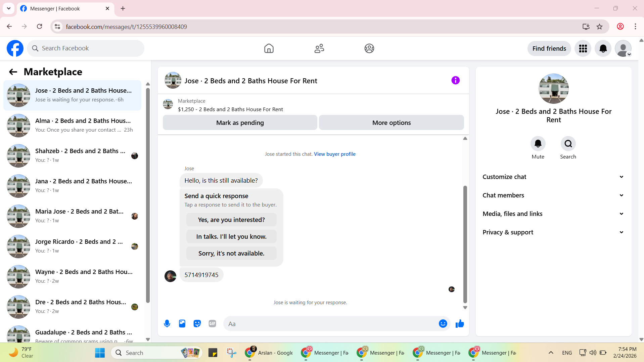Open the Windows Start button
The width and height of the screenshot is (644, 362).
click(100, 353)
